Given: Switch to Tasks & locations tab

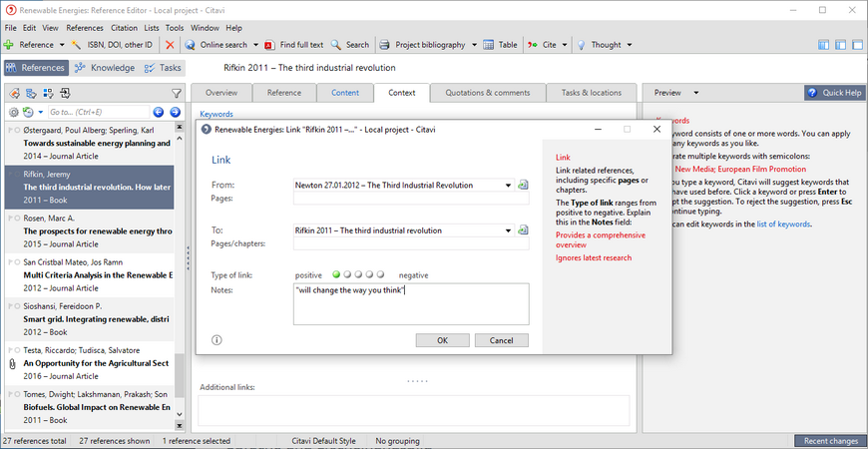Looking at the screenshot, I should (x=592, y=93).
